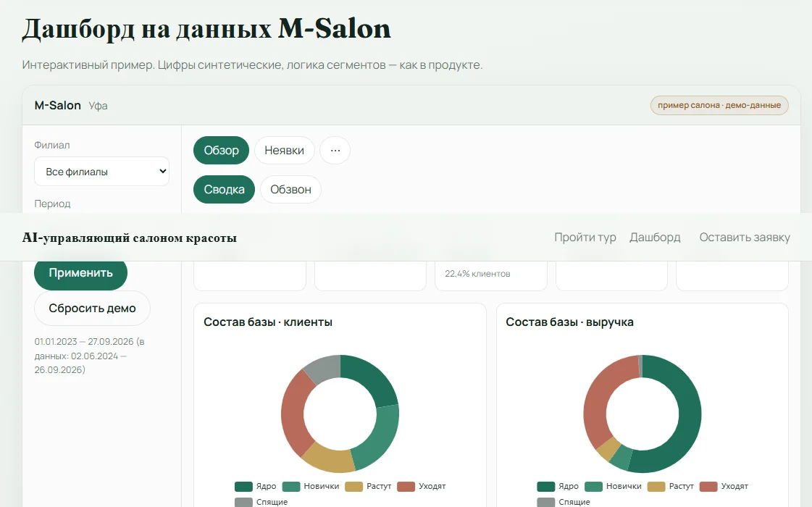Viewport: 812px width, 507px height.
Task: Click the red Уходят segment in revenue donut
Action: point(595,404)
